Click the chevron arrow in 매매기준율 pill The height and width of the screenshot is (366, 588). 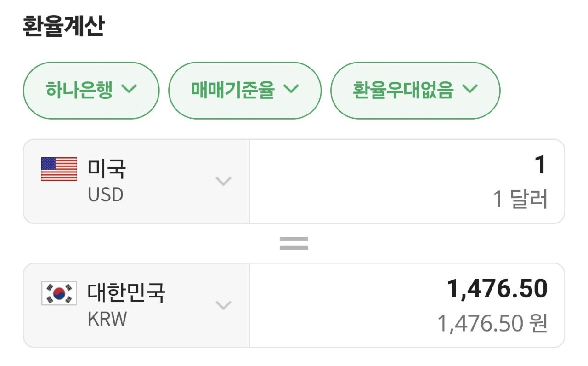[x=291, y=89]
